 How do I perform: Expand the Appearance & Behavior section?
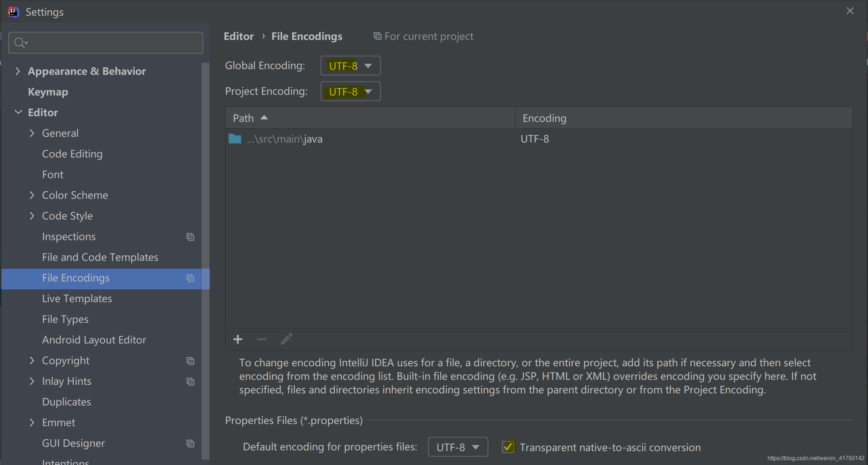tap(18, 71)
